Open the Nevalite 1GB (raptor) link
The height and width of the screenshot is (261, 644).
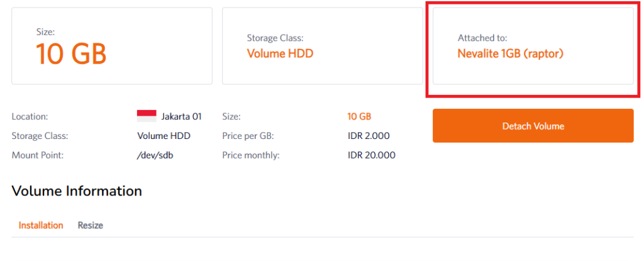point(510,54)
